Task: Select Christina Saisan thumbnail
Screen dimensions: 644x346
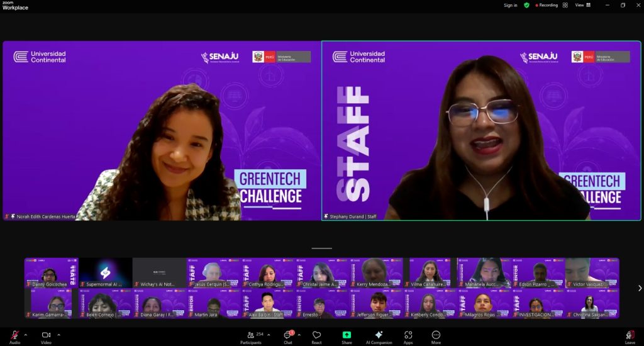Action: [592, 303]
